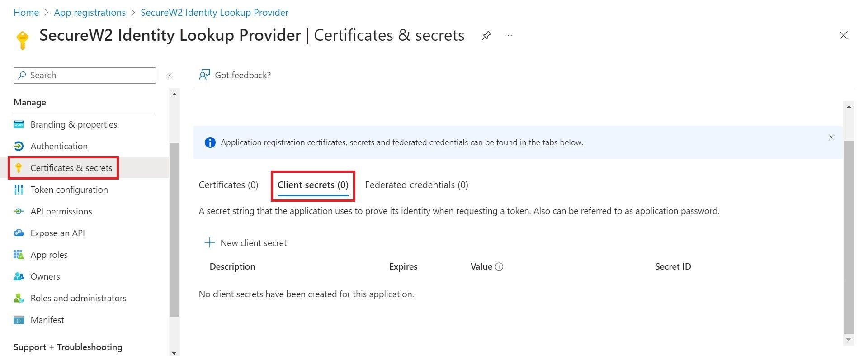
Task: Dismiss the blue information banner
Action: (x=831, y=137)
